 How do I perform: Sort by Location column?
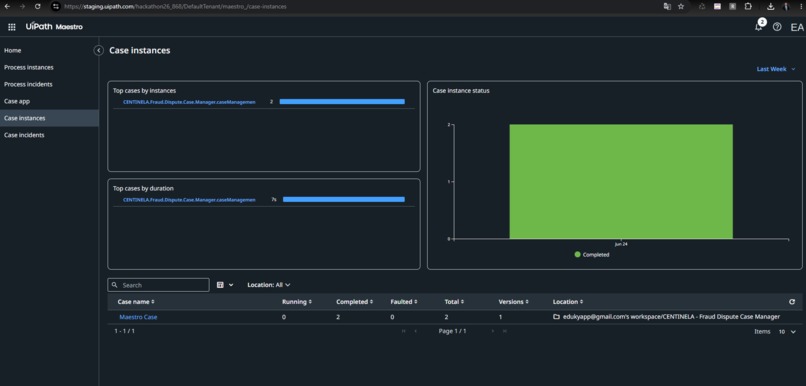coord(568,302)
